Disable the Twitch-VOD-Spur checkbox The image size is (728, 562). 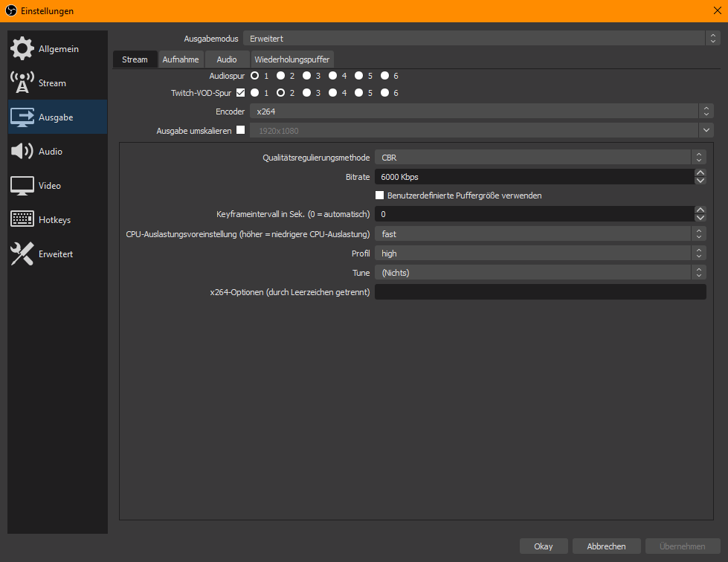(240, 93)
